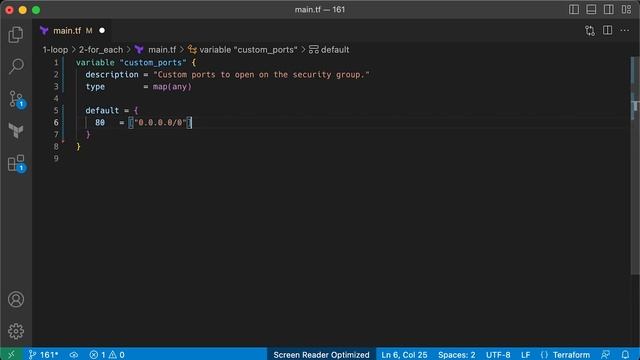Click Screen Reader Optimized status item
This screenshot has width=640, height=360.
coord(321,354)
